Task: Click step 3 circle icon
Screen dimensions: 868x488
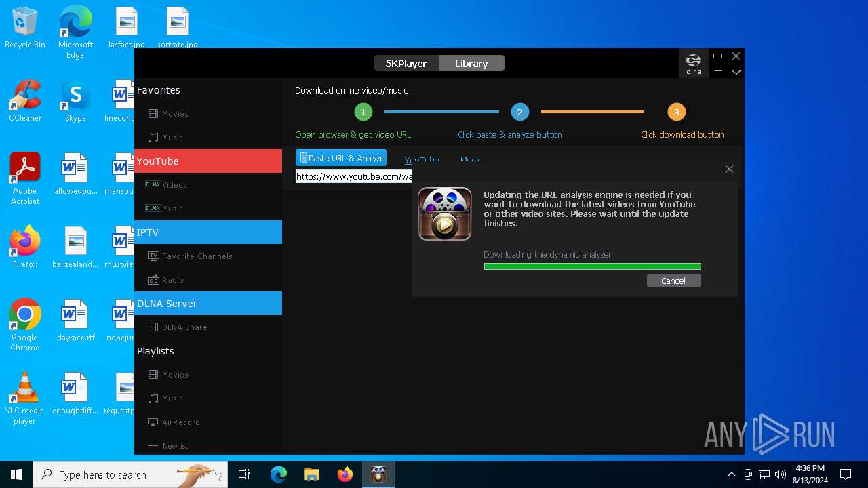Action: (676, 112)
